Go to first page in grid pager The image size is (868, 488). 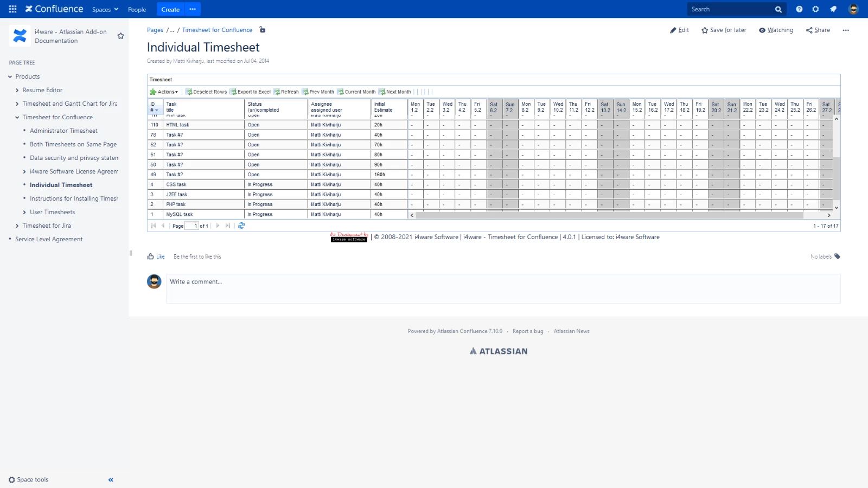click(153, 226)
